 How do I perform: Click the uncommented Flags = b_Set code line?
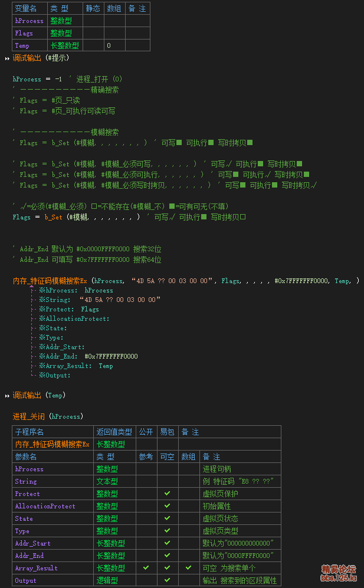(77, 217)
